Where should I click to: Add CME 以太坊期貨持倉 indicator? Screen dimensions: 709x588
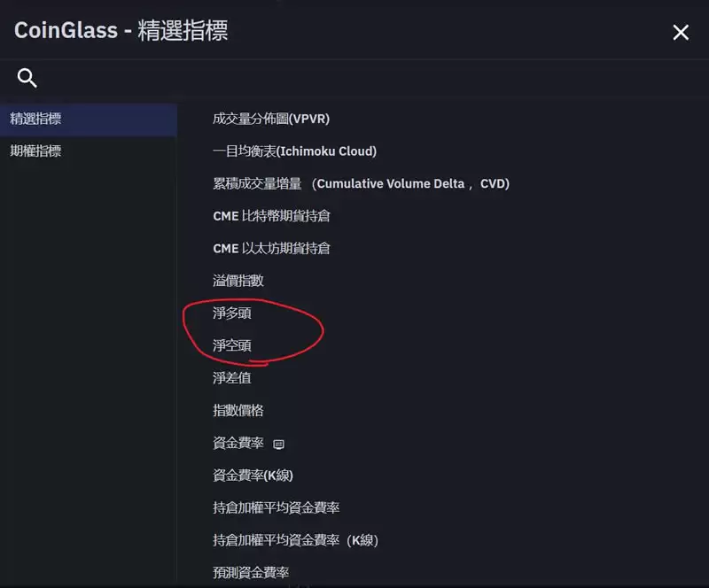(x=271, y=249)
